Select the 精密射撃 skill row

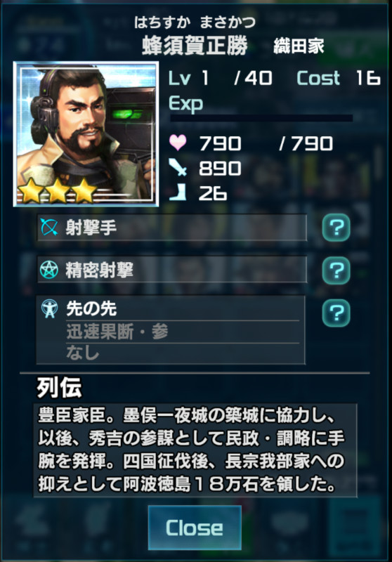click(172, 270)
